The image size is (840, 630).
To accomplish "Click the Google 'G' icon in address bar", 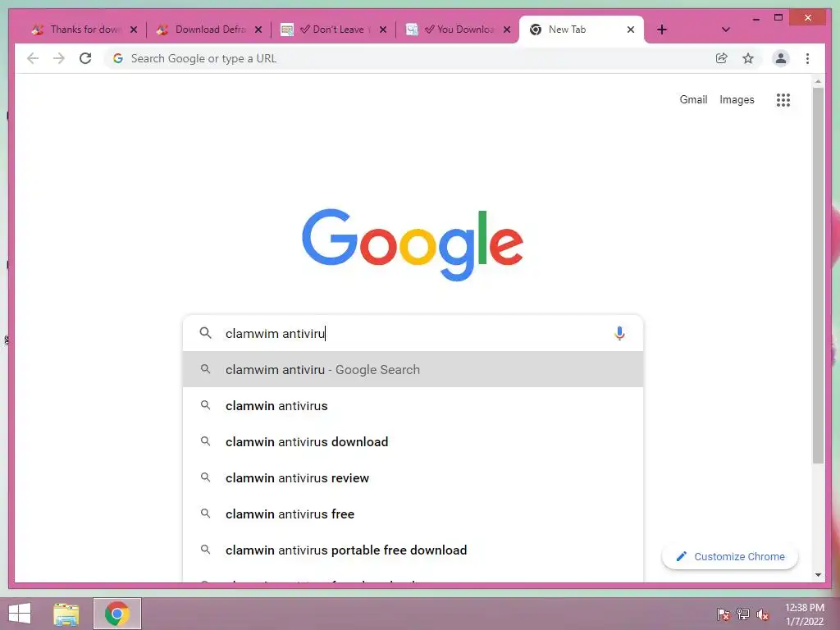I will (118, 58).
